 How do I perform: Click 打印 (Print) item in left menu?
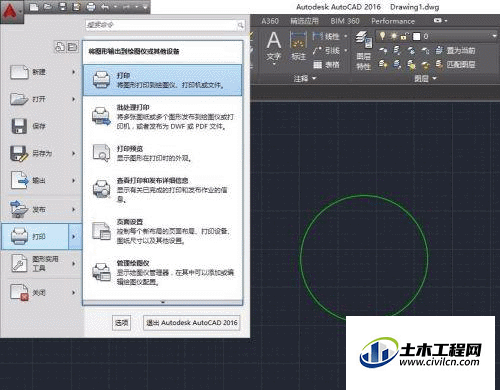[x=35, y=236]
